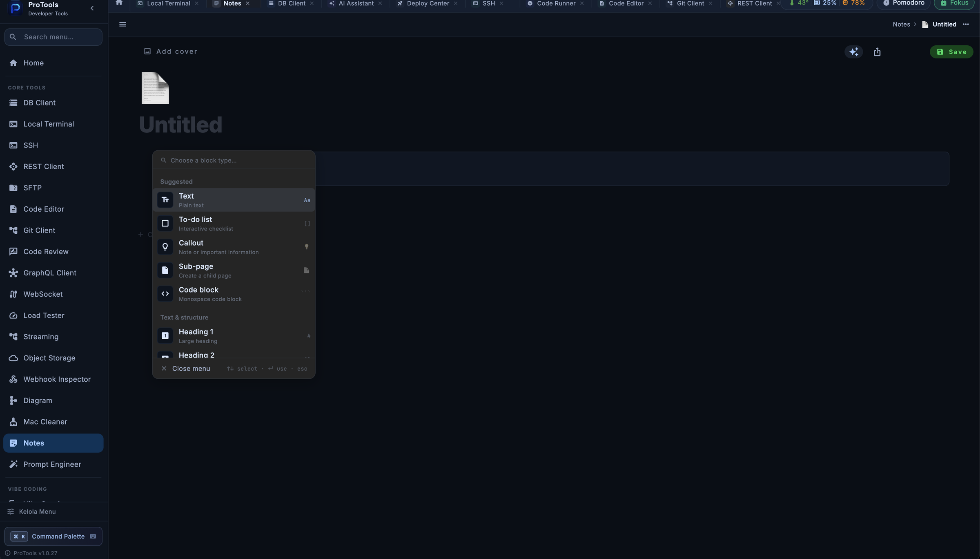
Task: Click the ProTools logo icon
Action: coord(16,8)
